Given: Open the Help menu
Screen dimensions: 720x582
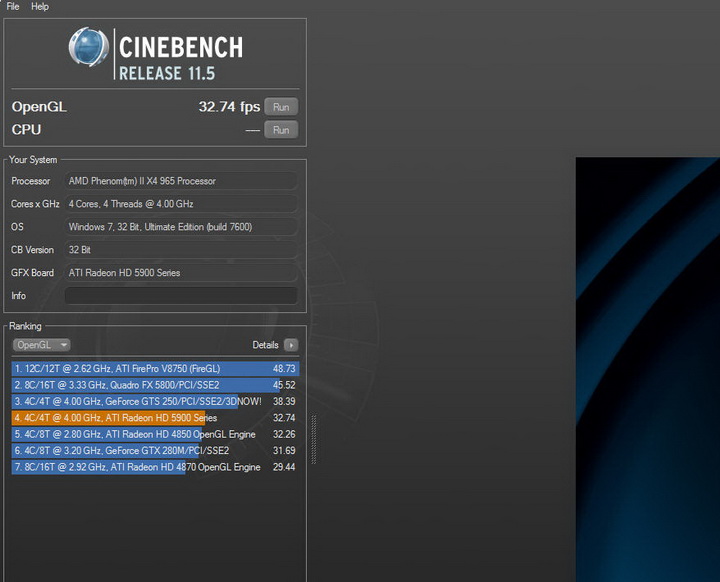Looking at the screenshot, I should (x=40, y=6).
